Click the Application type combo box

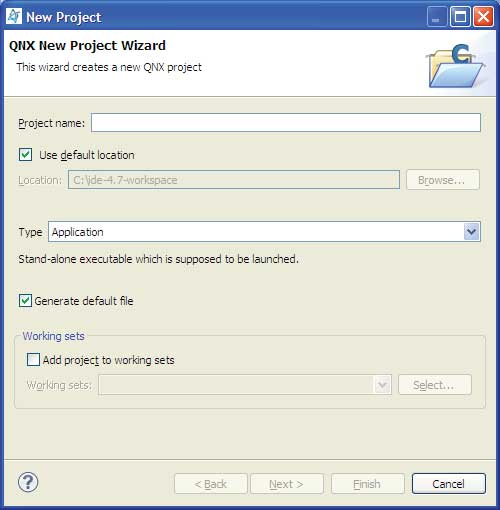[264, 232]
